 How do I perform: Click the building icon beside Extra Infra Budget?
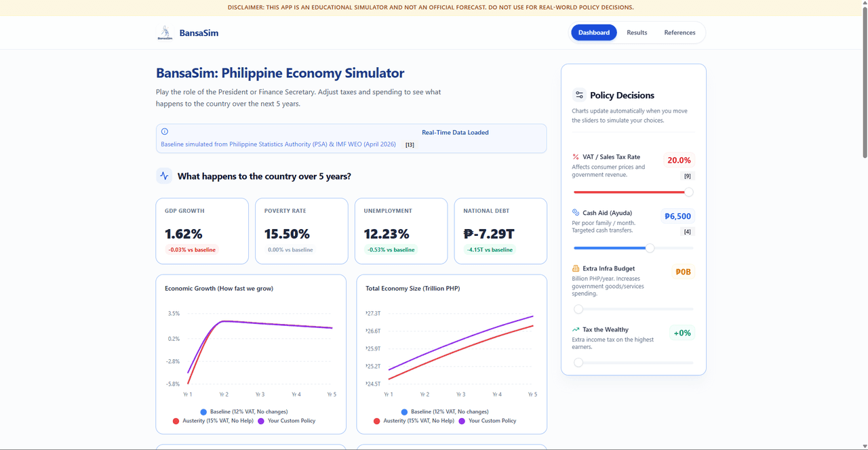576,268
